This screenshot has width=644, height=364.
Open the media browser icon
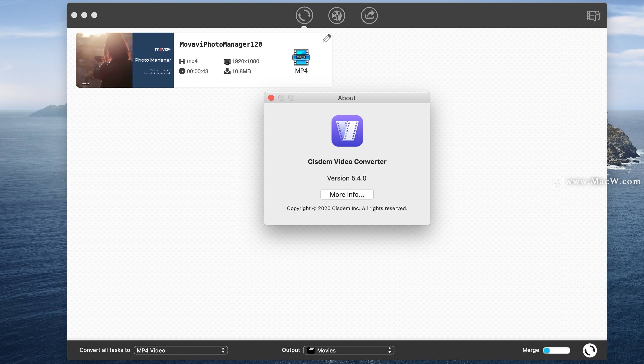point(593,16)
